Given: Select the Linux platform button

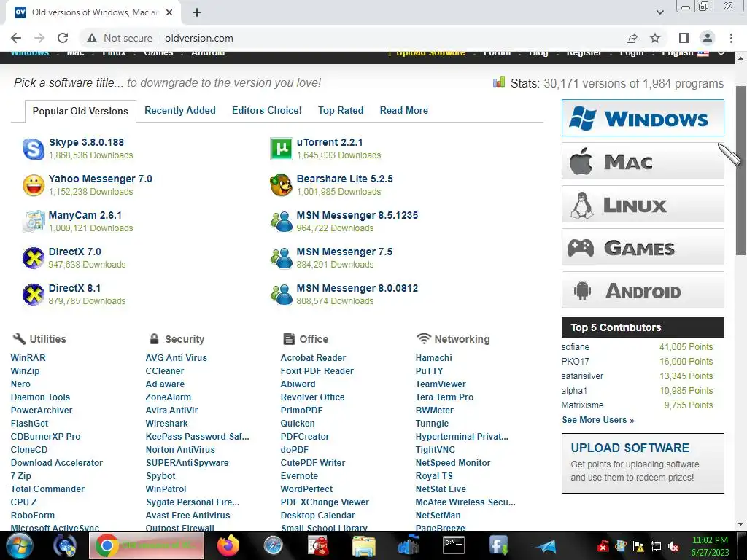Looking at the screenshot, I should (x=643, y=204).
